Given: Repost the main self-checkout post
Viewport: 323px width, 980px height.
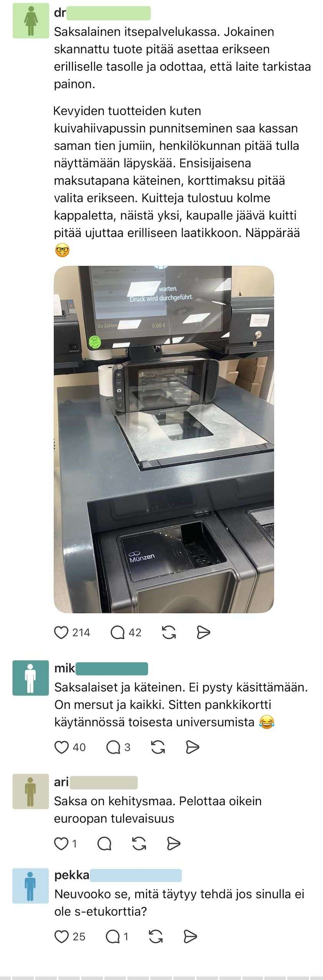Looking at the screenshot, I should point(169,632).
